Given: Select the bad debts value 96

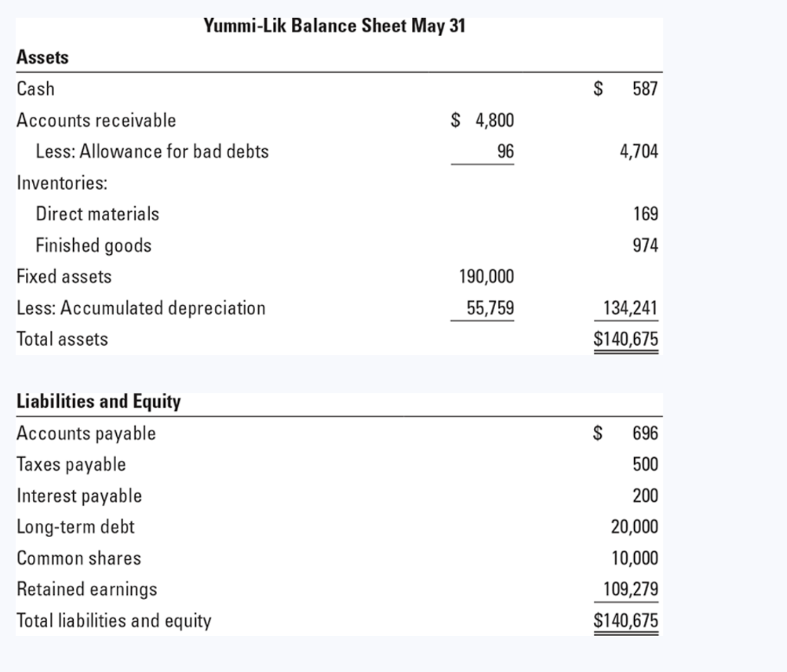Looking at the screenshot, I should coord(507,151).
